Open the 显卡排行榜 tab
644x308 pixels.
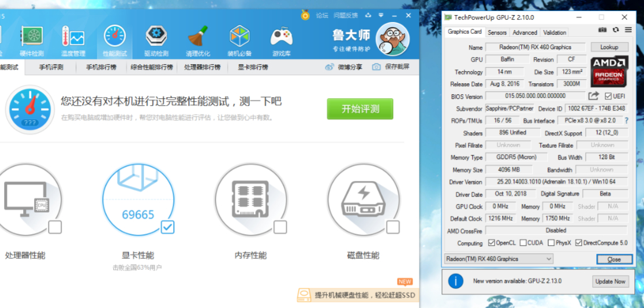tap(253, 68)
